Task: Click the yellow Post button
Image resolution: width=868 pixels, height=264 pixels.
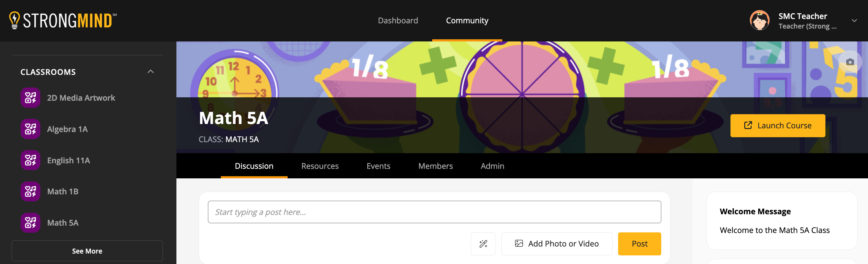Action: [x=639, y=244]
